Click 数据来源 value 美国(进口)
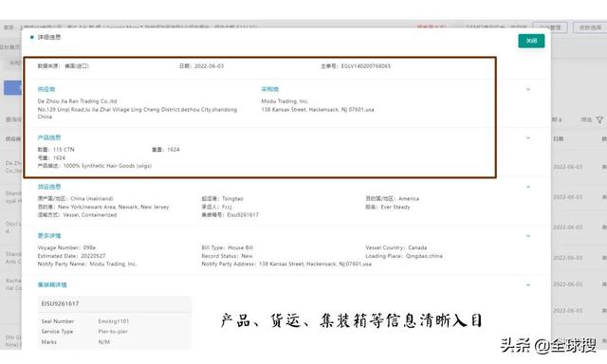 (x=77, y=66)
